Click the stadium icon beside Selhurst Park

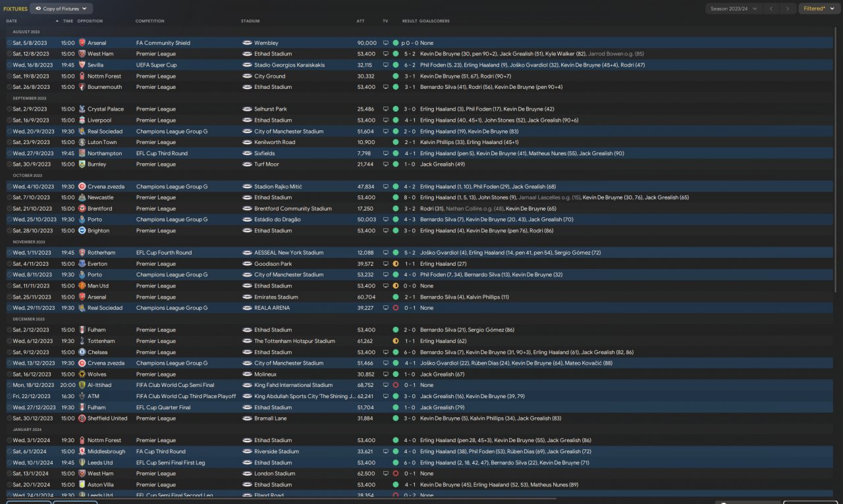click(247, 109)
